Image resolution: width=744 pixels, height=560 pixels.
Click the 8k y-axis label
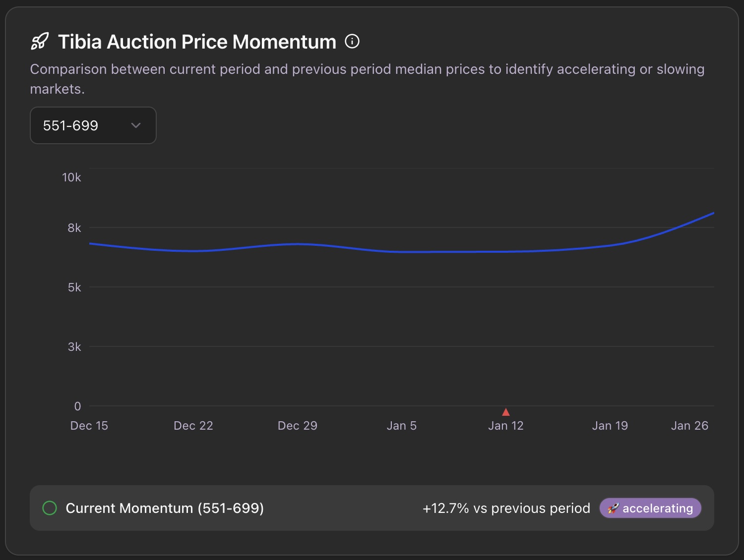point(74,228)
